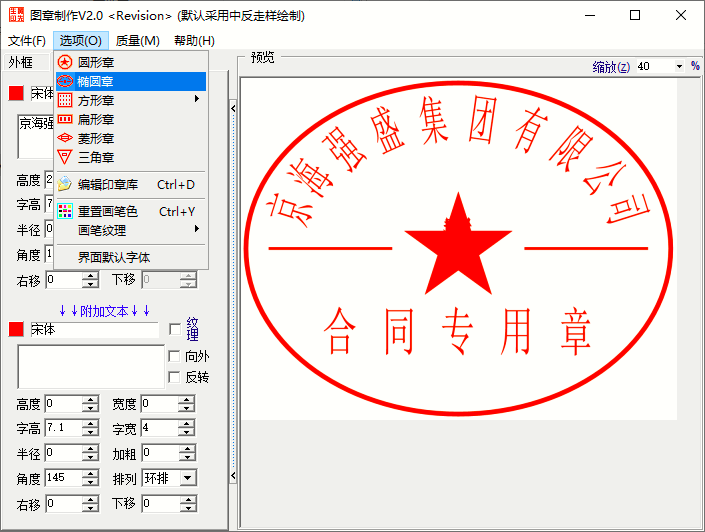Click the star in seal preview
Viewport: 705px width, 532px height.
458,245
